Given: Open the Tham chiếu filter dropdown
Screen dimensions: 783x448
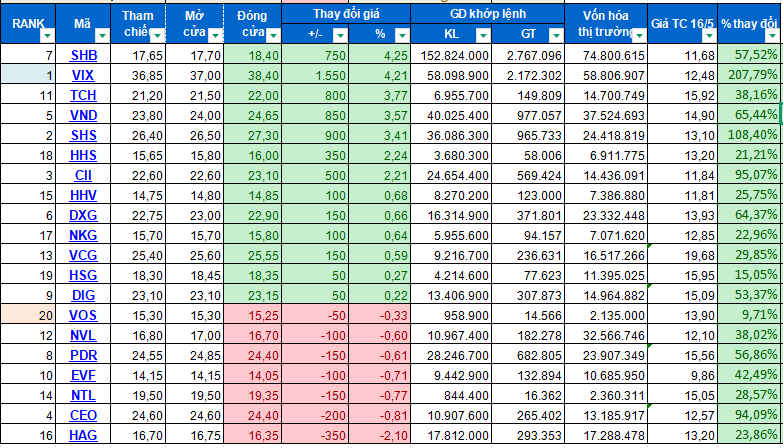Looking at the screenshot, I should tap(157, 36).
